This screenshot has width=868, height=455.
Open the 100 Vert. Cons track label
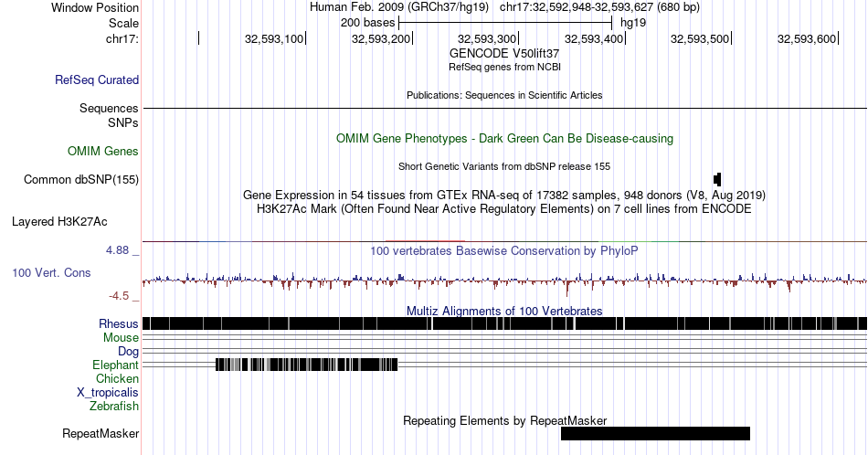51,272
